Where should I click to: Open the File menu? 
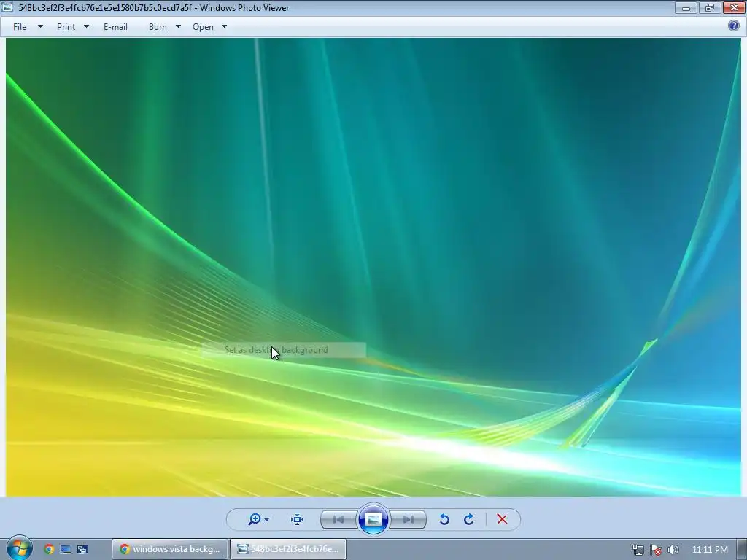pyautogui.click(x=20, y=27)
